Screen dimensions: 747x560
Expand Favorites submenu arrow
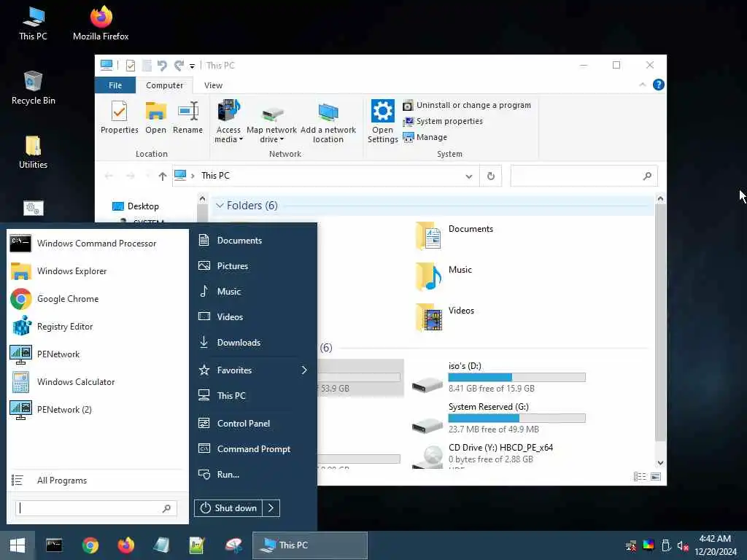[304, 370]
